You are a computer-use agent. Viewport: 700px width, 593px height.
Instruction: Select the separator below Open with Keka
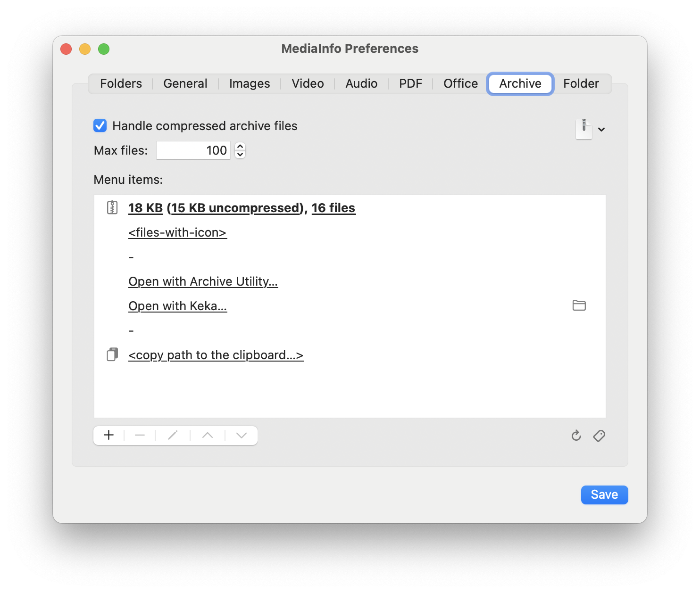[x=131, y=331]
